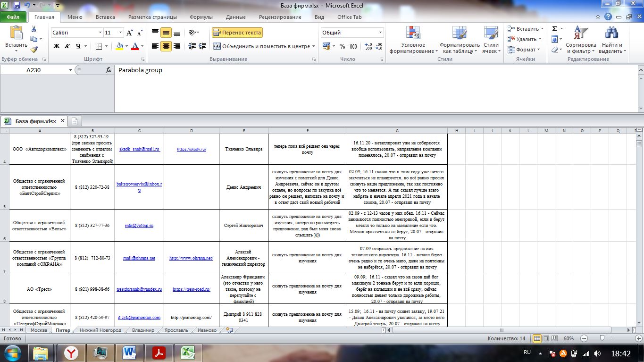Decrease font size with small A icon

[140, 33]
